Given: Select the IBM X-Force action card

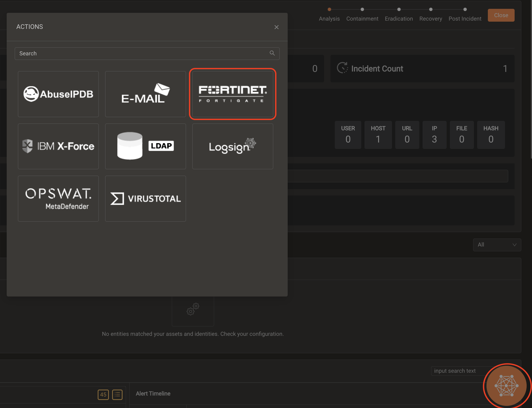Looking at the screenshot, I should 58,146.
